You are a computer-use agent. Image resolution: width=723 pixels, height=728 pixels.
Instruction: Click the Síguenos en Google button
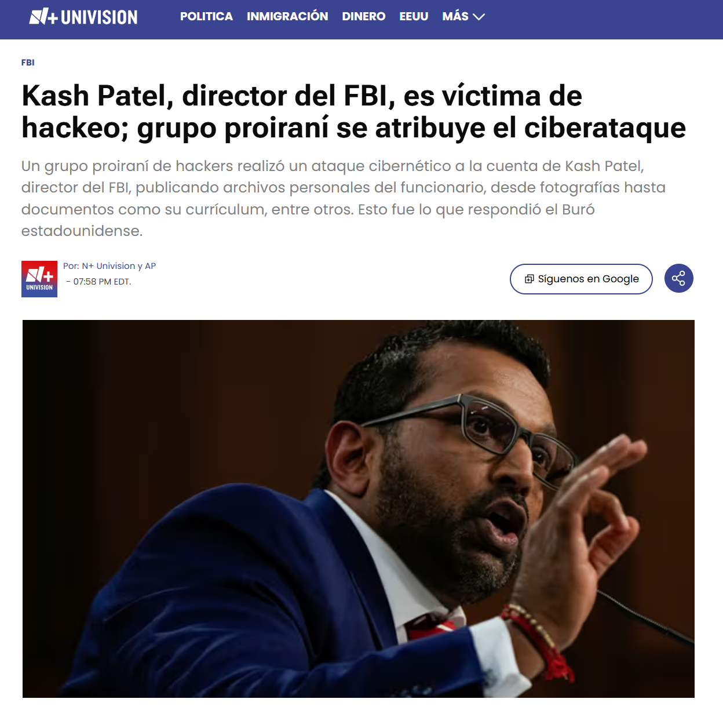(x=581, y=279)
